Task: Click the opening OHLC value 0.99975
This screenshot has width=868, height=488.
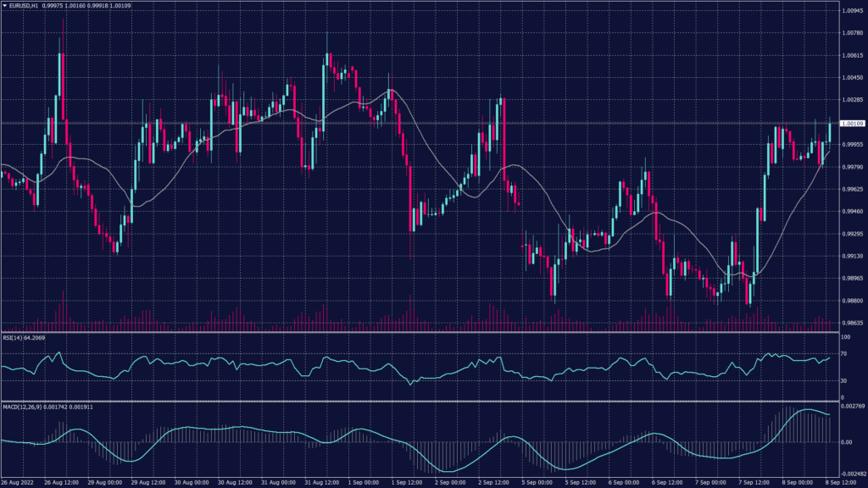Action: (53, 4)
